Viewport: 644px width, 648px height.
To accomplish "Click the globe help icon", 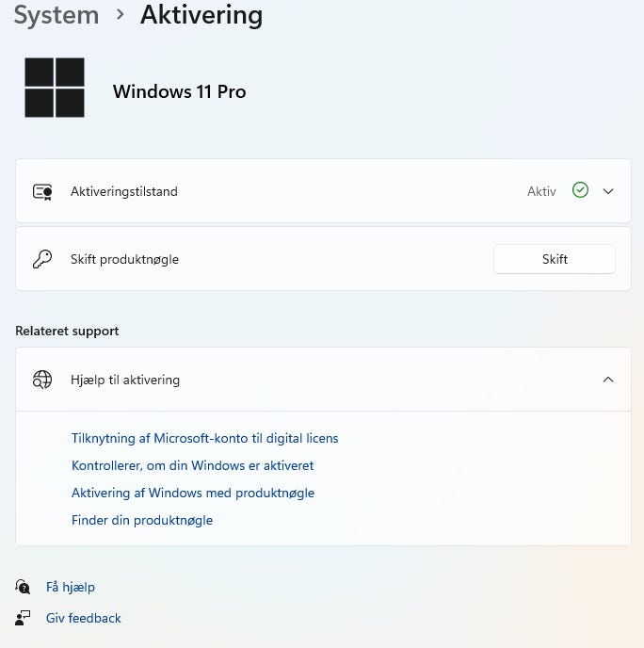I will point(42,380).
